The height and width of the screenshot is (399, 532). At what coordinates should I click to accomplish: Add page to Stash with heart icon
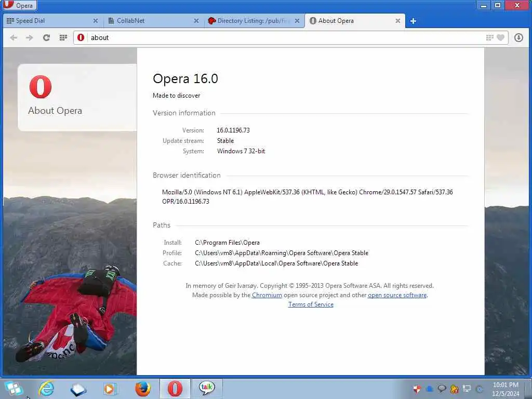click(500, 37)
